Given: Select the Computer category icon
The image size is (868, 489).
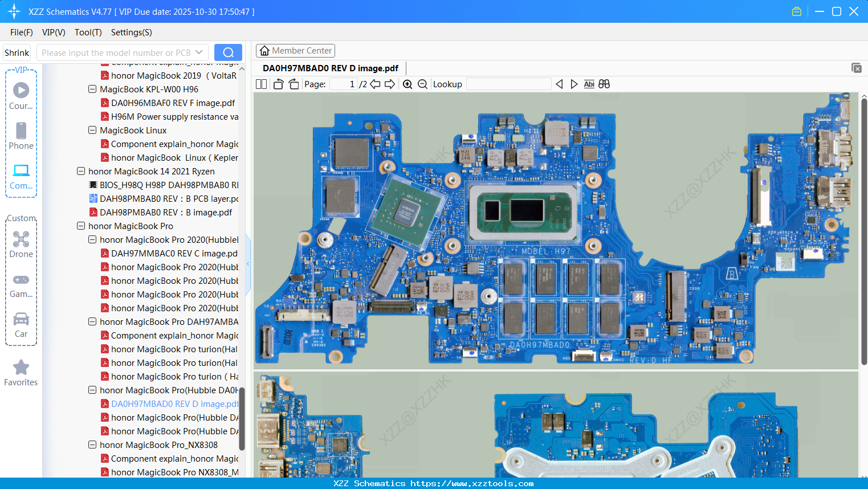Looking at the screenshot, I should coord(21,177).
